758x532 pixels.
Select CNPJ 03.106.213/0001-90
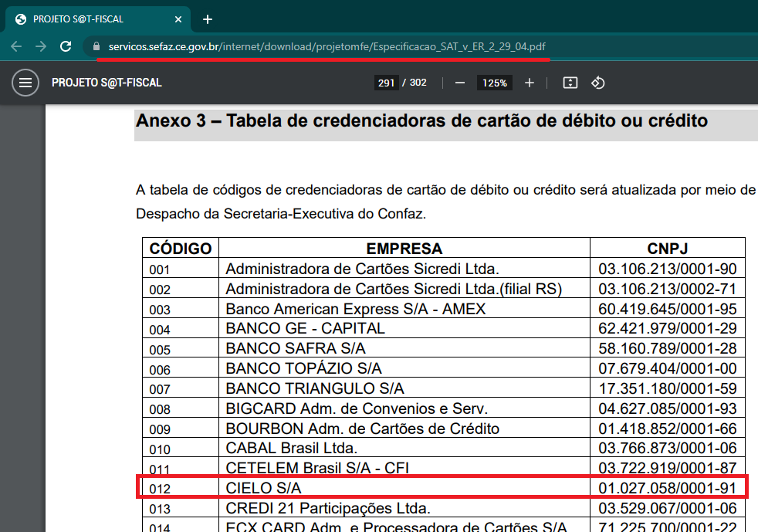(x=667, y=269)
